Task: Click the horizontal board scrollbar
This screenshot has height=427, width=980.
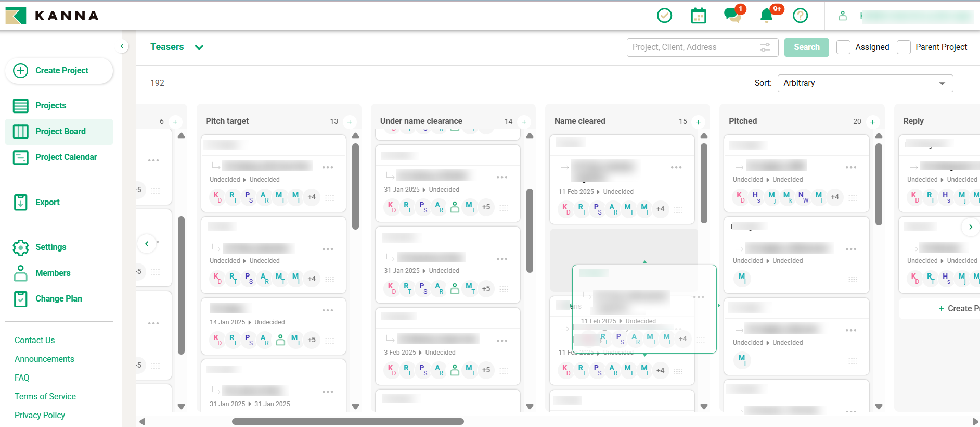Action: tap(347, 422)
